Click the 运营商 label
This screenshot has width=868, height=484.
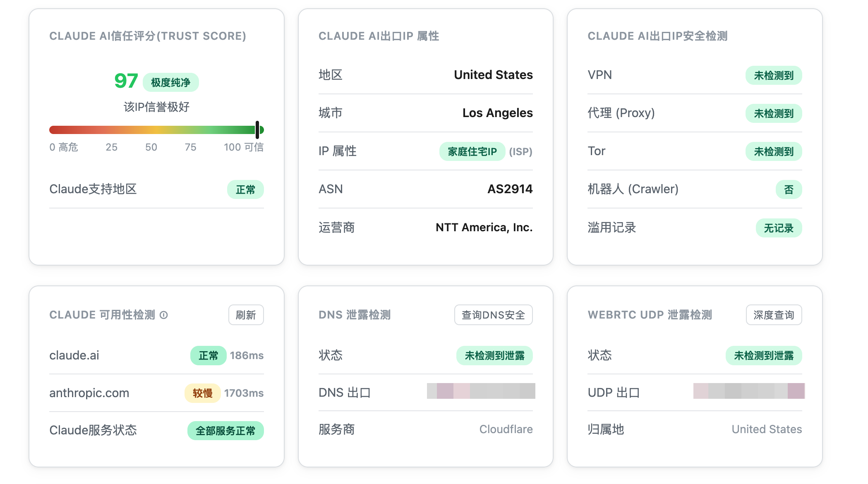click(336, 228)
